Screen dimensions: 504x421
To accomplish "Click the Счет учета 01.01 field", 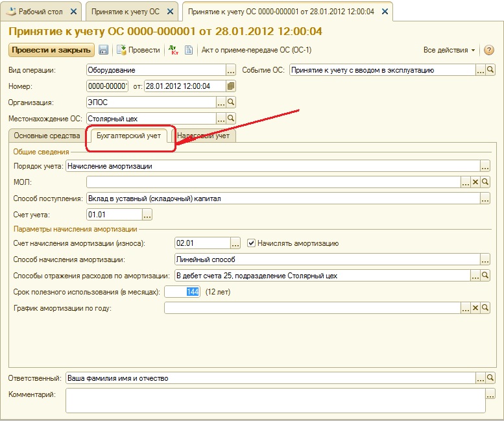I will coord(114,215).
